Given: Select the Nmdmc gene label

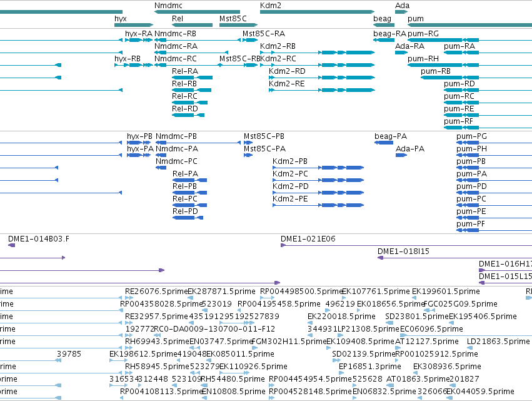Looking at the screenshot, I should [168, 6].
